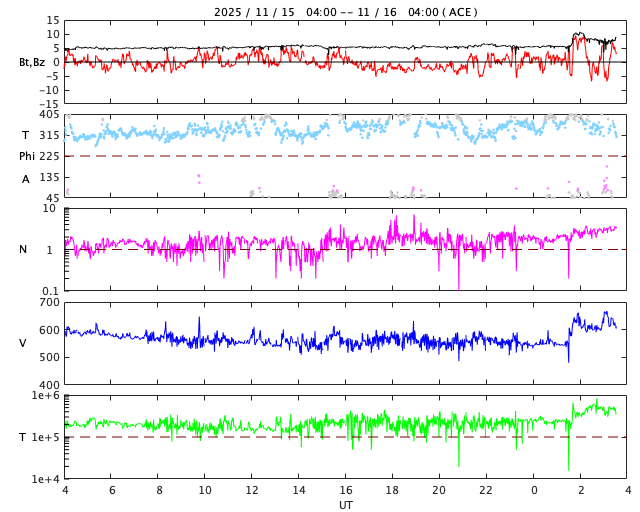This screenshot has height=512, width=640.
Task: Click the 0 tick on the UT axis
Action: point(533,491)
